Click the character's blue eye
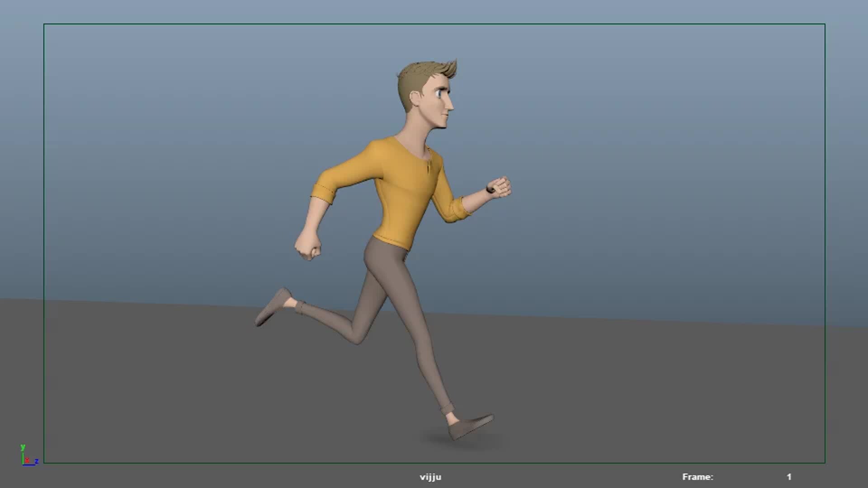Image resolution: width=868 pixels, height=488 pixels. (440, 94)
